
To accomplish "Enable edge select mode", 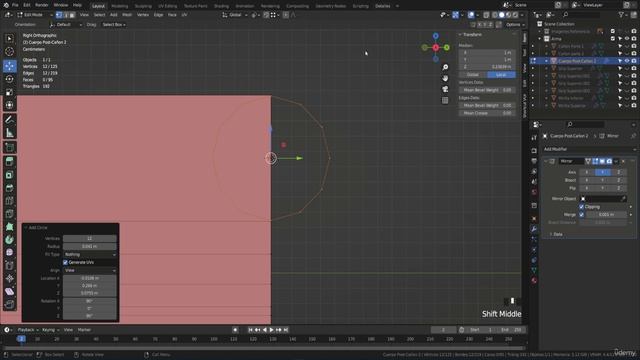I will coord(65,15).
